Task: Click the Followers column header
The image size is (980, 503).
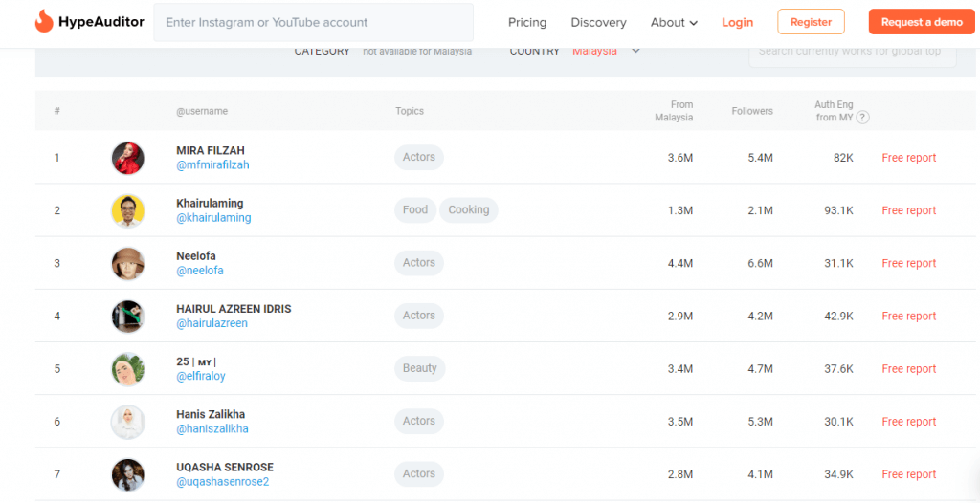Action: click(x=752, y=111)
